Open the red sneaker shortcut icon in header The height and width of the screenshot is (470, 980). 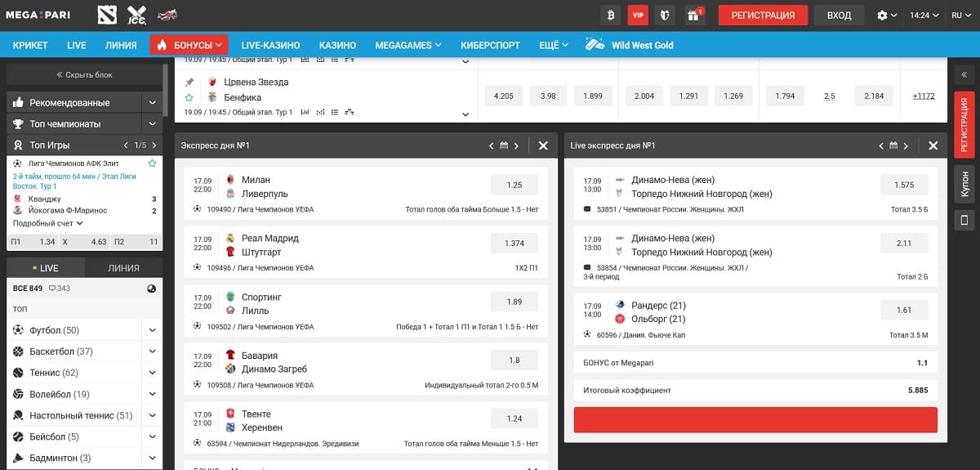click(x=167, y=15)
